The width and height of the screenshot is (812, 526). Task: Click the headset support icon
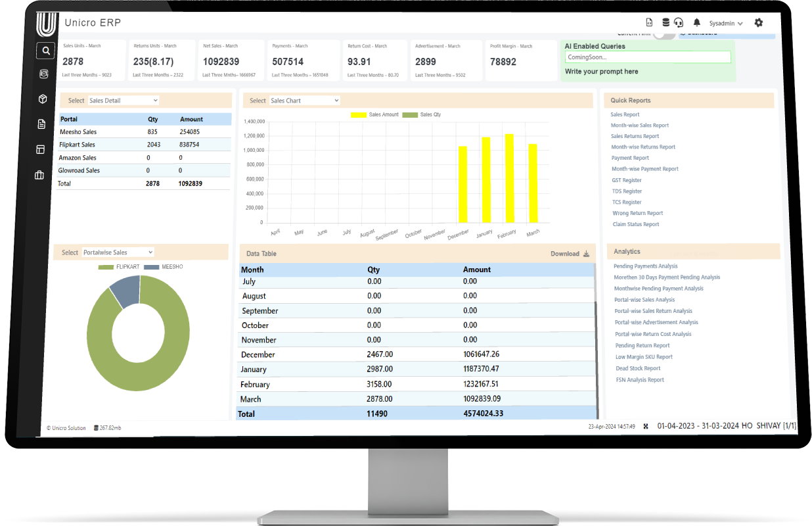(679, 22)
